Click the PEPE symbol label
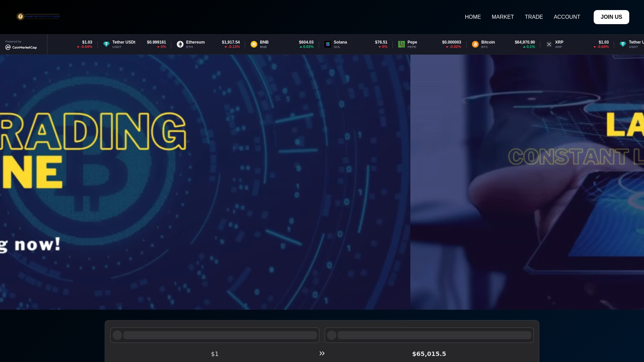The image size is (644, 362). 412,47
